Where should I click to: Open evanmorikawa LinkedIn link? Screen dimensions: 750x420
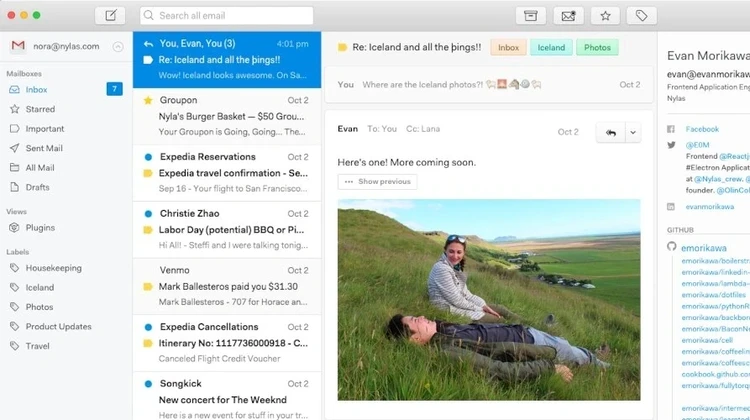point(709,207)
